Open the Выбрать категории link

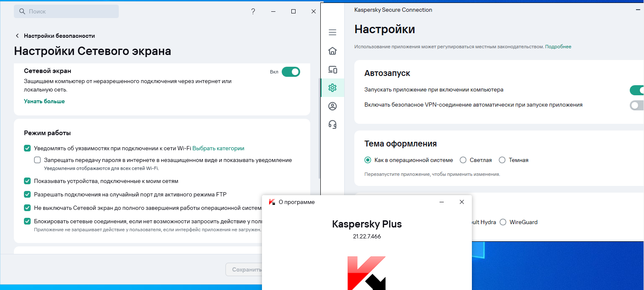click(218, 148)
